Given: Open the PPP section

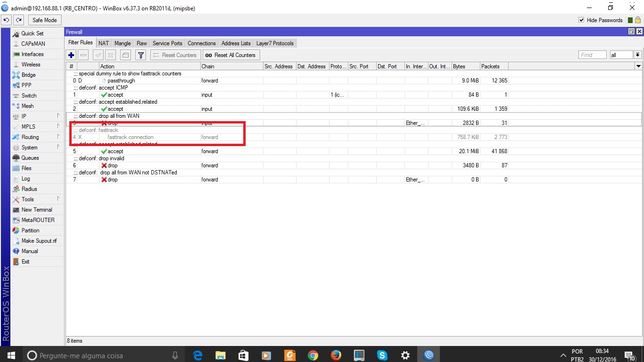Looking at the screenshot, I should point(37,85).
